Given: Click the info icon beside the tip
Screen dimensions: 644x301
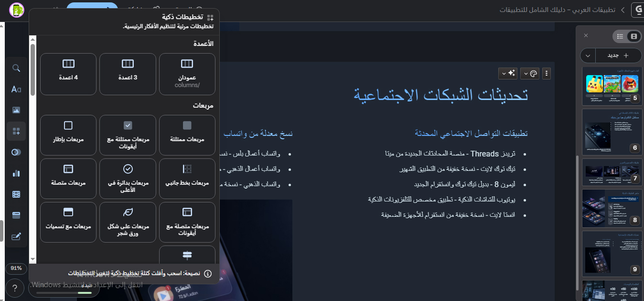Looking at the screenshot, I should coord(208,274).
